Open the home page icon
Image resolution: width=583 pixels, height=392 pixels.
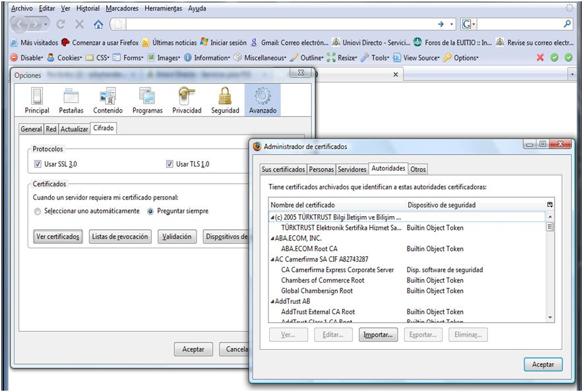click(98, 24)
